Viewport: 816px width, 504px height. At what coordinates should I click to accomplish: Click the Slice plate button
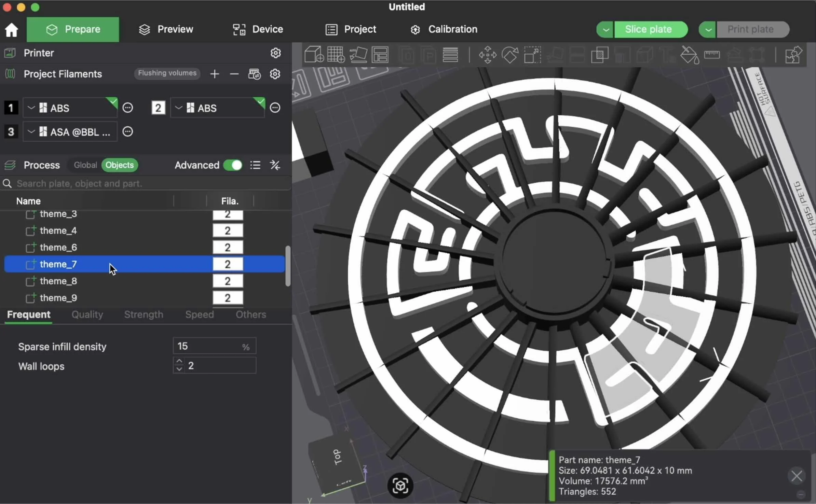pos(651,30)
